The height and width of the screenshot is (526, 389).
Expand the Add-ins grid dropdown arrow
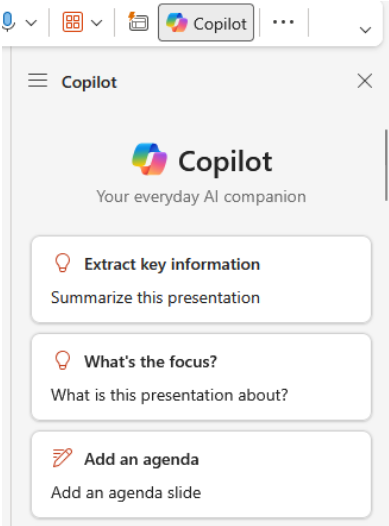(97, 23)
